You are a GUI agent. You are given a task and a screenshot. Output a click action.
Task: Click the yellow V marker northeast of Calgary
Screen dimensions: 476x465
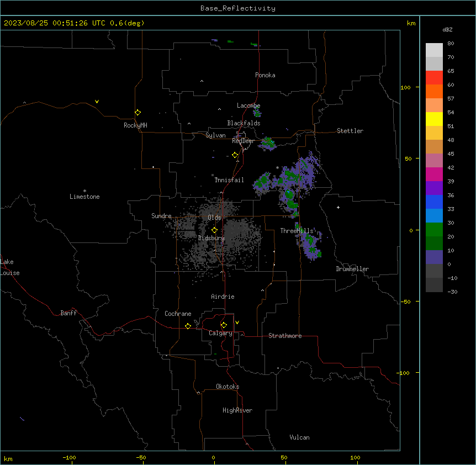(237, 323)
